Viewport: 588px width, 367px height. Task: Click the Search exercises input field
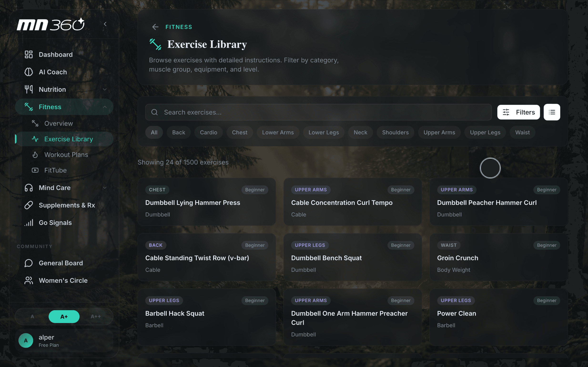(318, 112)
